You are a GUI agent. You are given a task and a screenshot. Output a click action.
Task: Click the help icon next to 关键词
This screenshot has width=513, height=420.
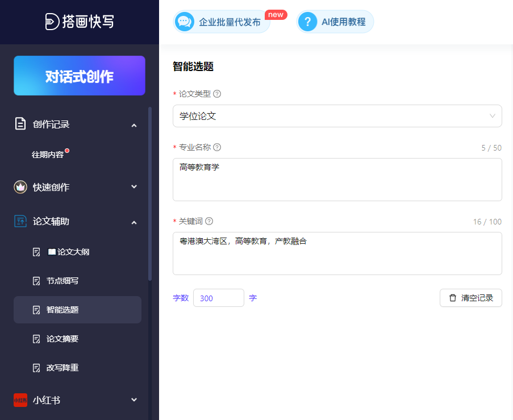(x=208, y=221)
